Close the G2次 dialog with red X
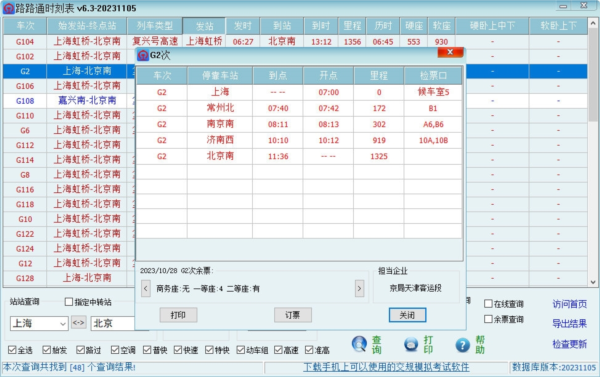Screen dimensions: 600x377 (450, 52)
